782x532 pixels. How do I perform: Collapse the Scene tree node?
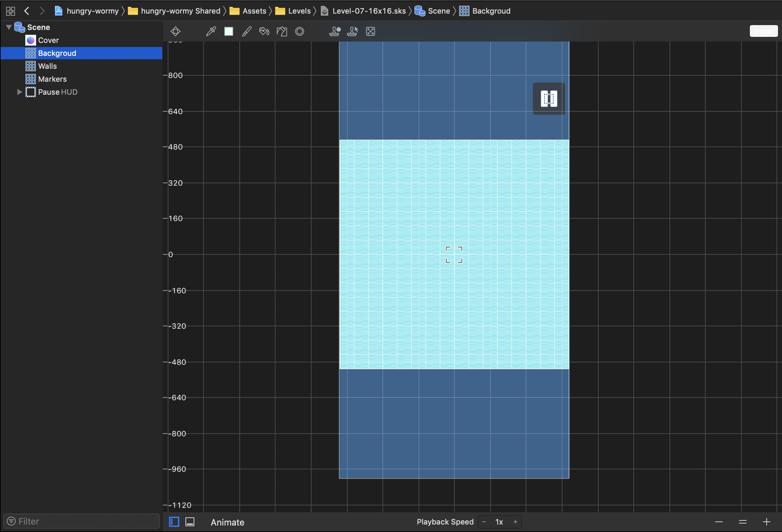click(9, 27)
